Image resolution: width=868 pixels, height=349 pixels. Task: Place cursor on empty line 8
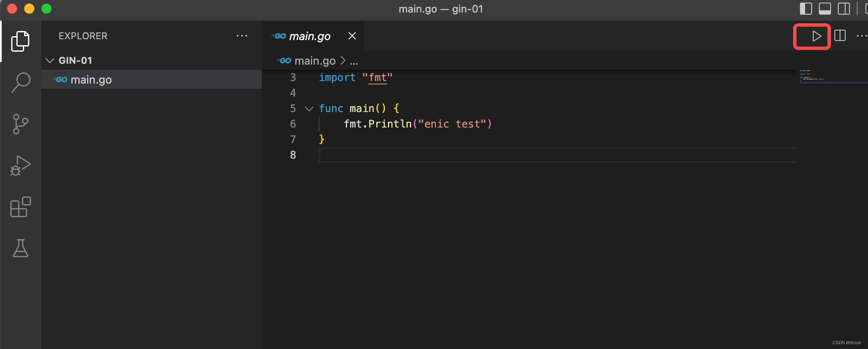click(431, 155)
